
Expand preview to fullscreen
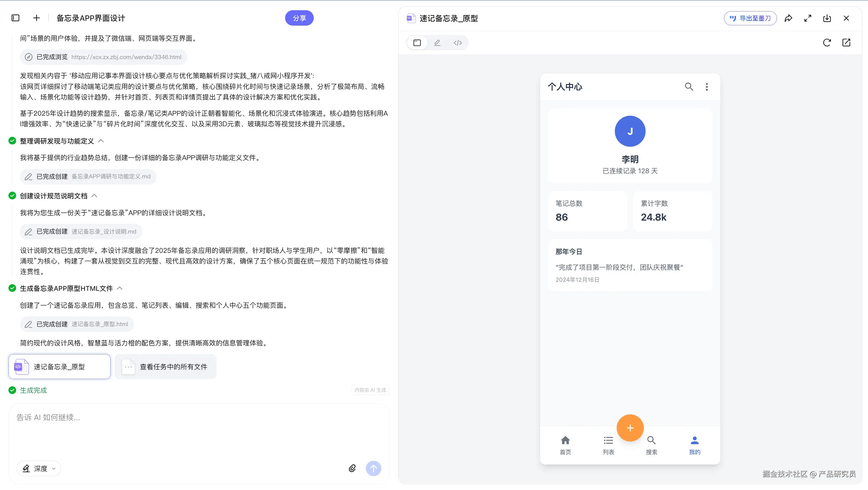click(808, 18)
